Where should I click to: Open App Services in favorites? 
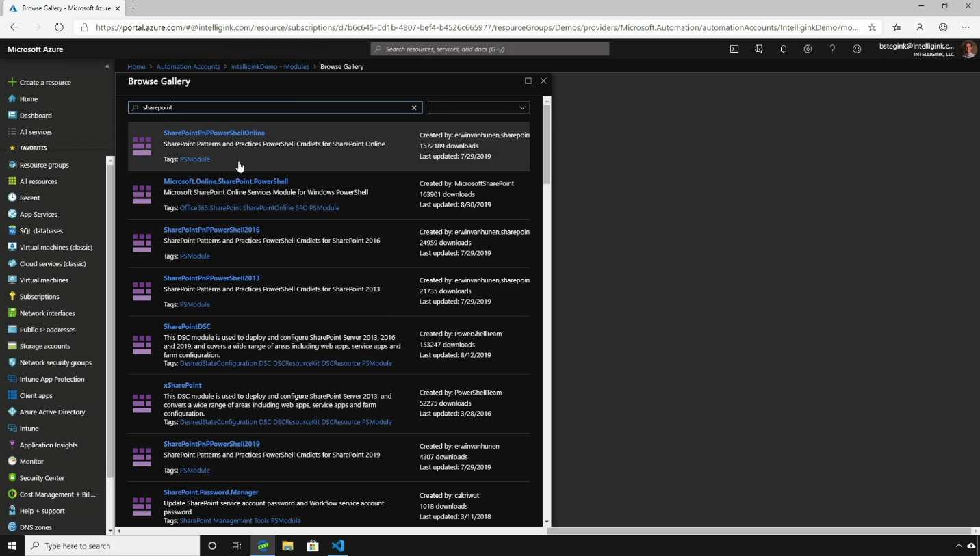[x=38, y=214]
